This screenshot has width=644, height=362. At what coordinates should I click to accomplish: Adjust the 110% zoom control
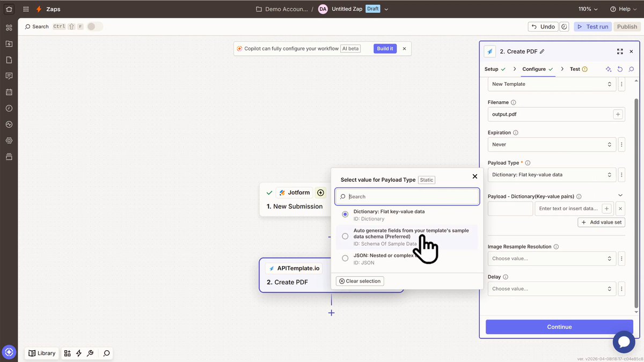(587, 9)
